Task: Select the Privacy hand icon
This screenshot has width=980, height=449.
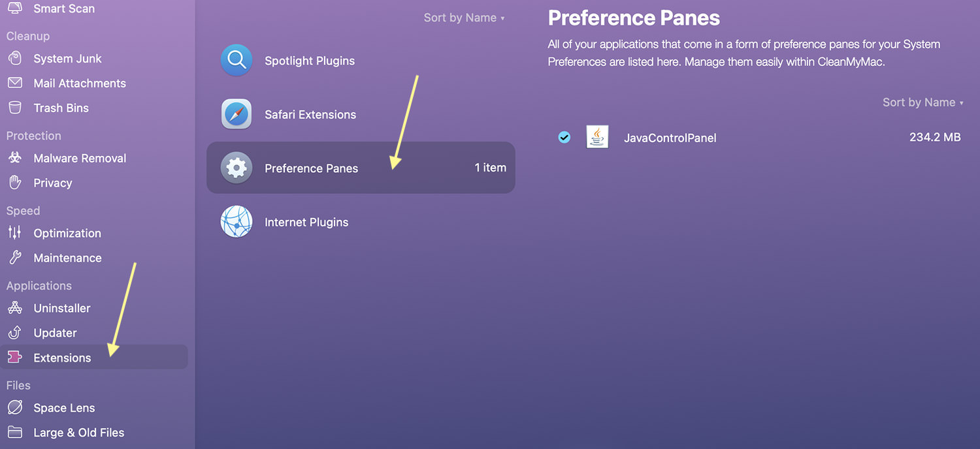Action: click(x=14, y=183)
